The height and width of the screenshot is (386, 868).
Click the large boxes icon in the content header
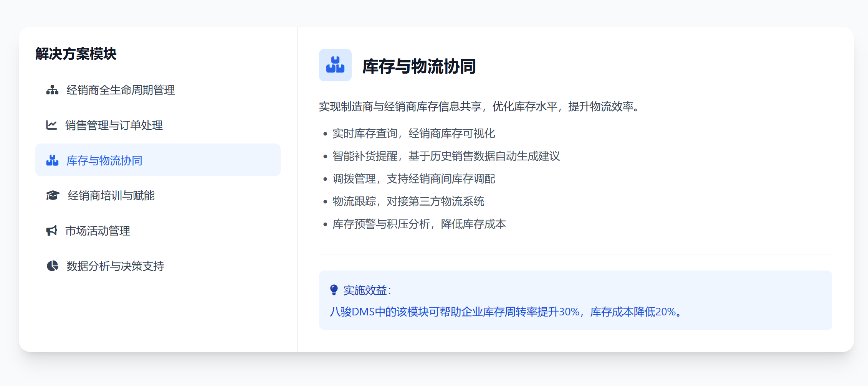point(335,65)
